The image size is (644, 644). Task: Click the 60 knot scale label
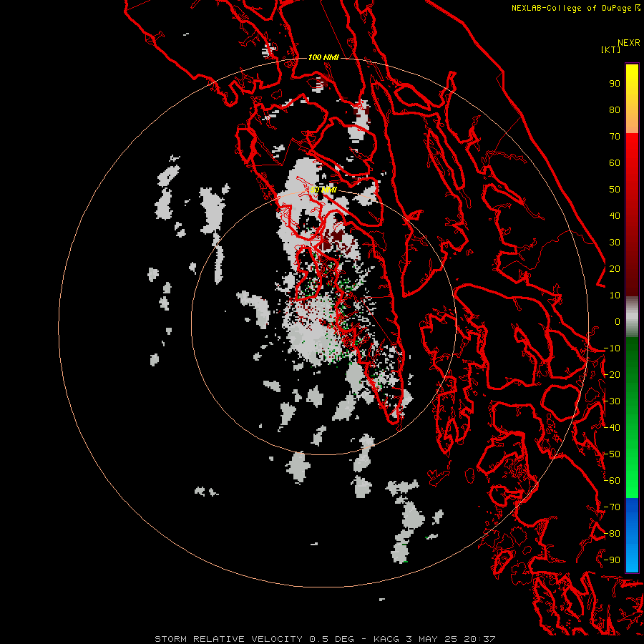coord(615,163)
